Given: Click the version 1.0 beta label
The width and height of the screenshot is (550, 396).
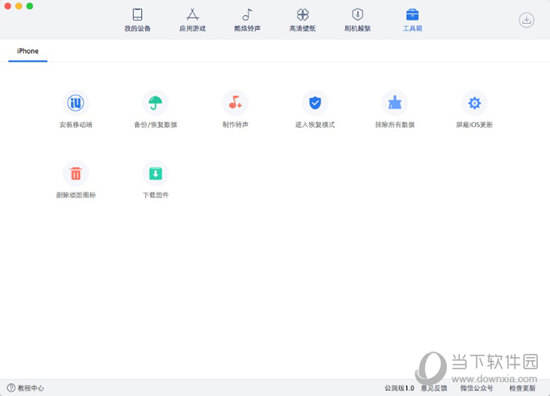Looking at the screenshot, I should 400,388.
